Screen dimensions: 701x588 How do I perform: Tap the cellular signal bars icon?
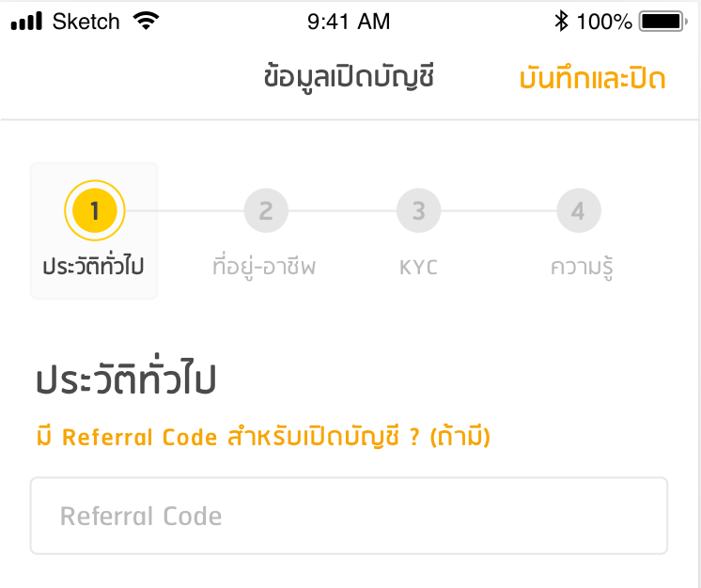(26, 21)
